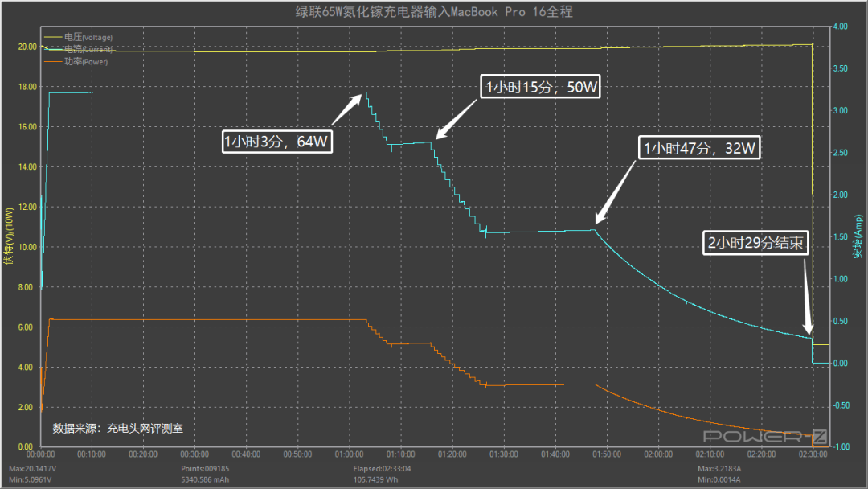Click the 00:20:00 time axis label
The height and width of the screenshot is (489, 868).
(143, 454)
